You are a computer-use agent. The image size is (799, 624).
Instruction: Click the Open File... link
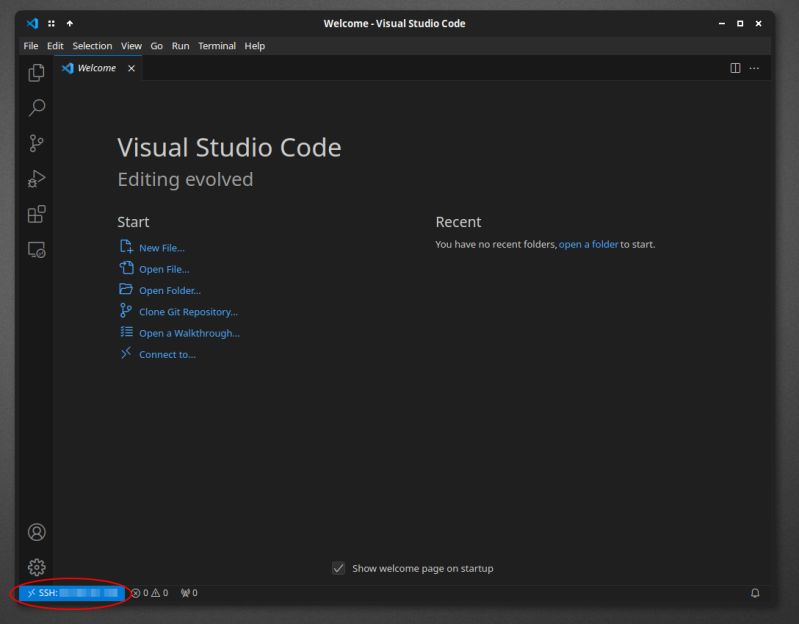click(164, 269)
